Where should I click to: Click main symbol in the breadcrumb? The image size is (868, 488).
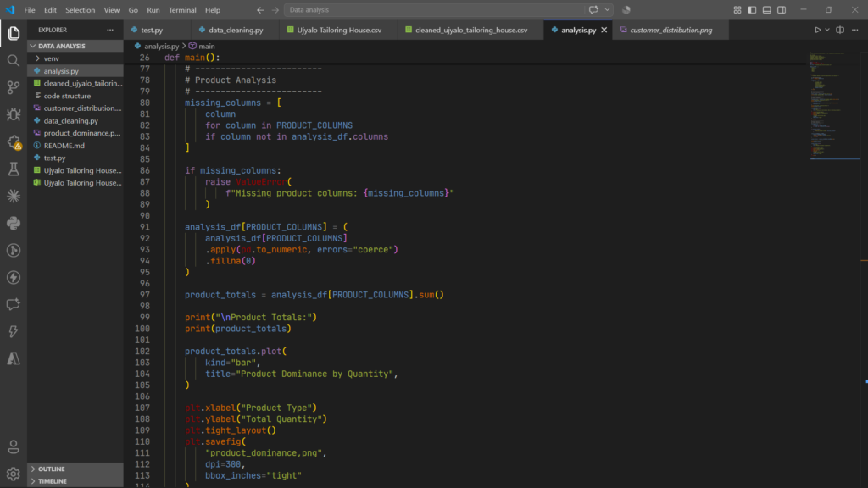tap(207, 46)
